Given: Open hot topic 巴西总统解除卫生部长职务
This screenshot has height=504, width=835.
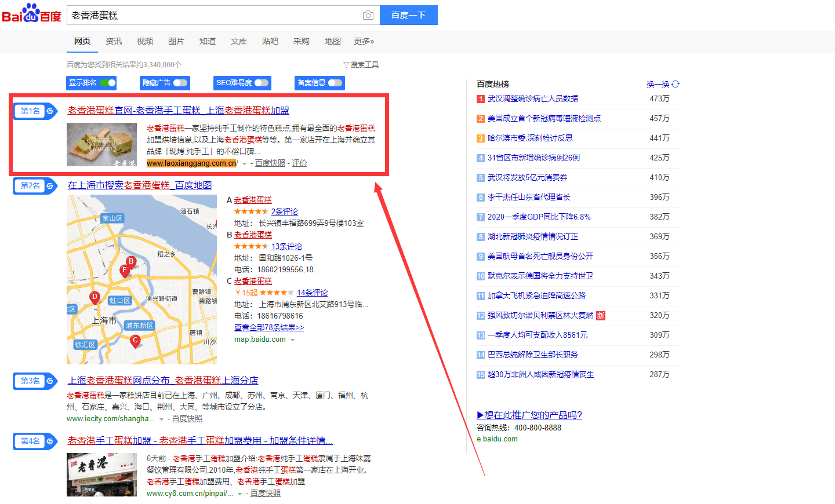Looking at the screenshot, I should tap(533, 355).
